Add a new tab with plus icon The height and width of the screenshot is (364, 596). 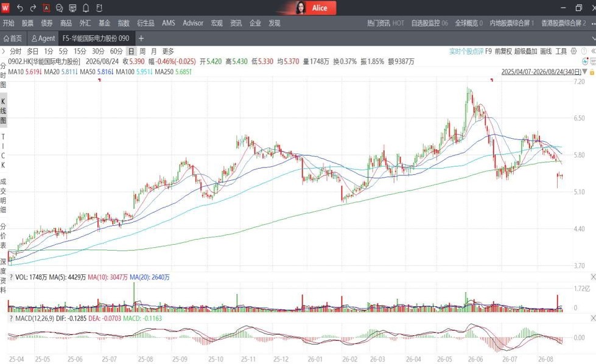(x=141, y=38)
